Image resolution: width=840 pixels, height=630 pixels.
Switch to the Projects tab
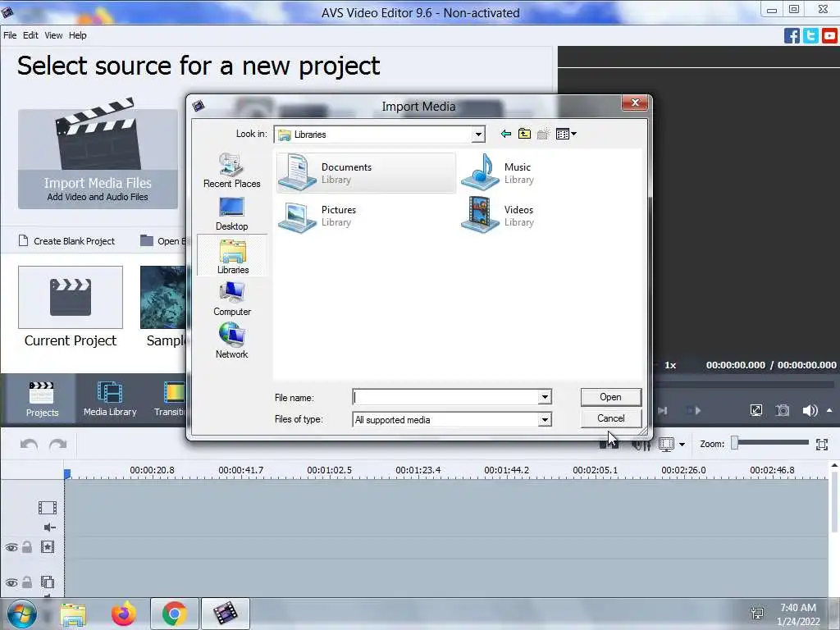click(42, 399)
